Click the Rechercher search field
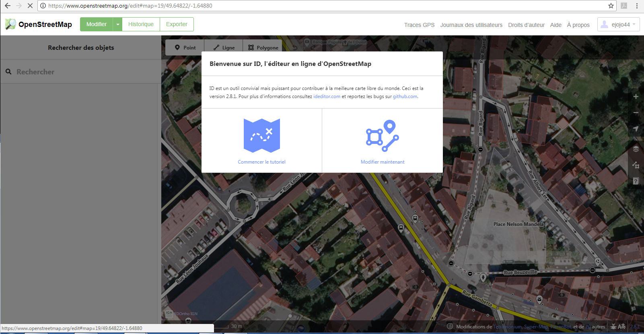The image size is (644, 334). (x=80, y=72)
